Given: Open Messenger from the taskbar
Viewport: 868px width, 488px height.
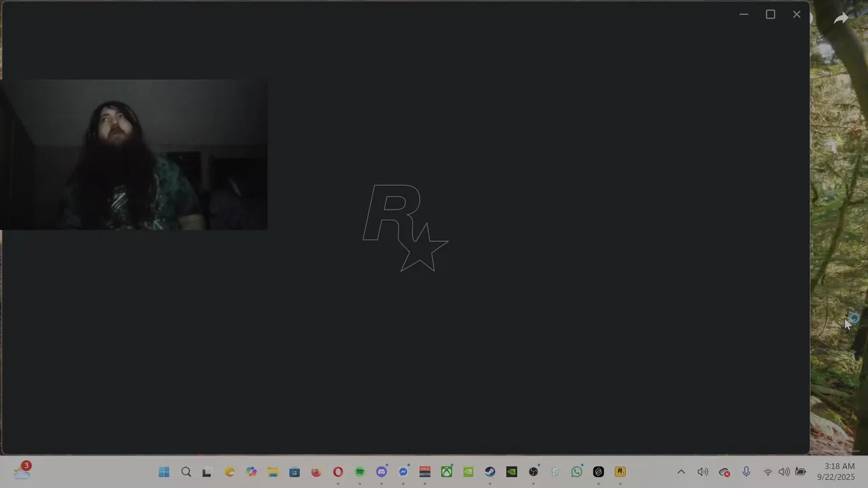Looking at the screenshot, I should 403,472.
